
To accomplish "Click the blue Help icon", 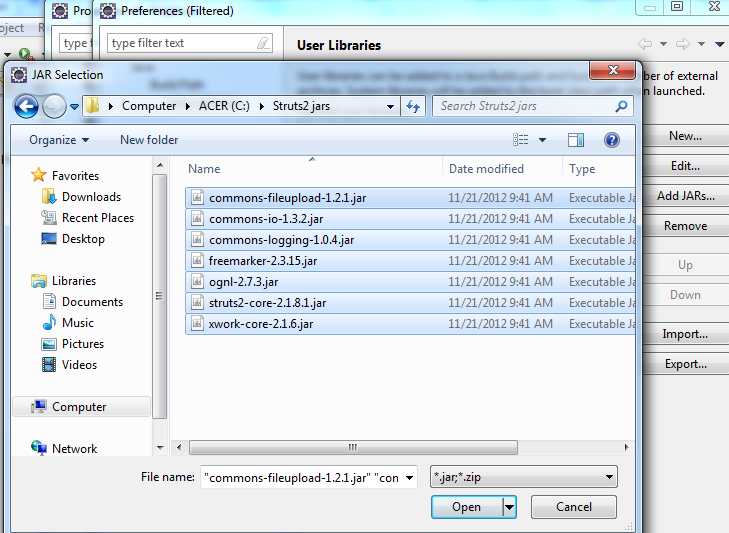I will 612,140.
